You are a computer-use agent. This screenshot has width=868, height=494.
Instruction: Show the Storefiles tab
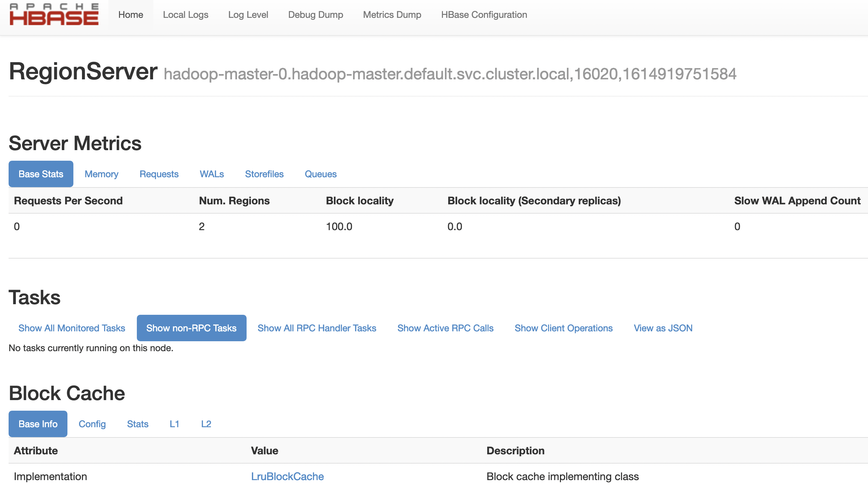pos(264,174)
